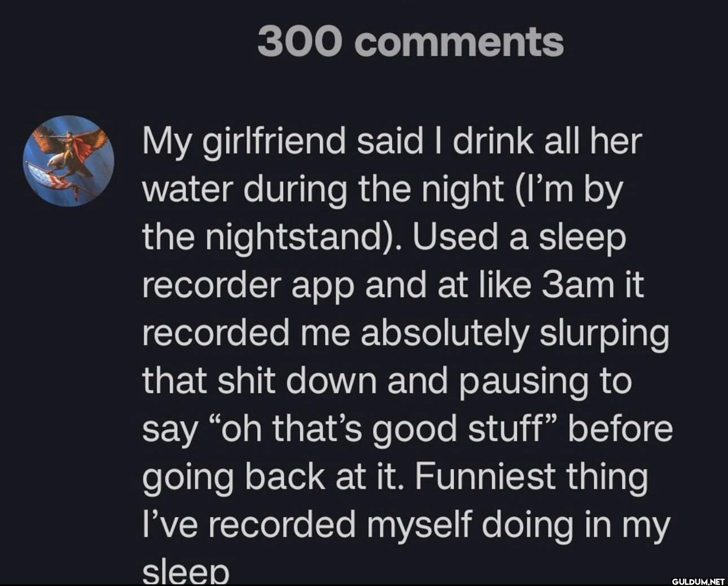The height and width of the screenshot is (586, 728).
Task: Click the words "absolutely slurping"
Action: pos(514,333)
